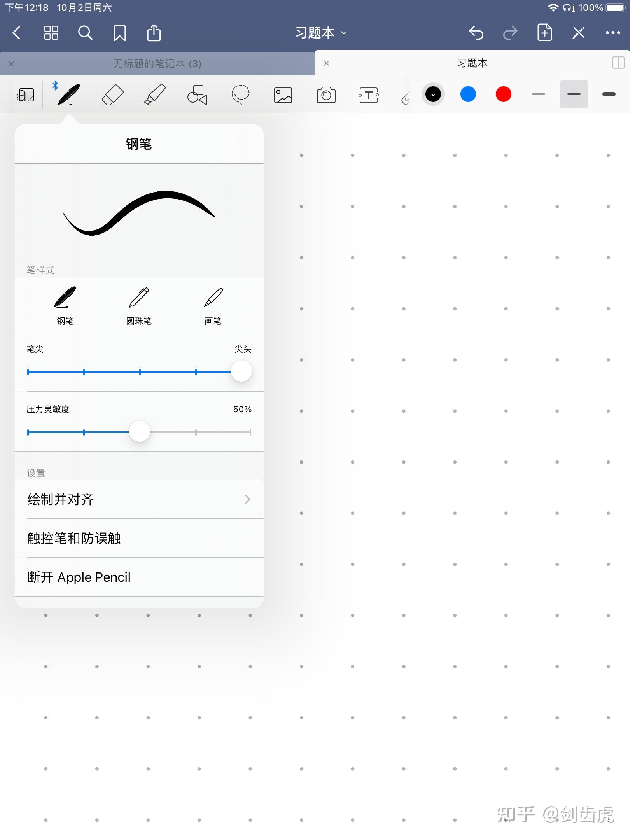Select the highlighter tool
This screenshot has height=840, width=630.
(x=155, y=94)
